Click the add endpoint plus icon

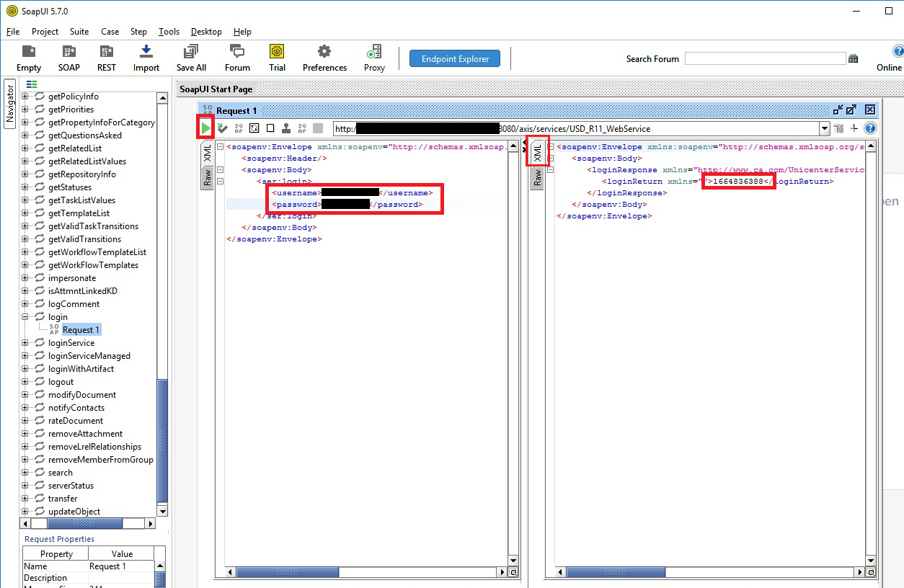pos(854,128)
